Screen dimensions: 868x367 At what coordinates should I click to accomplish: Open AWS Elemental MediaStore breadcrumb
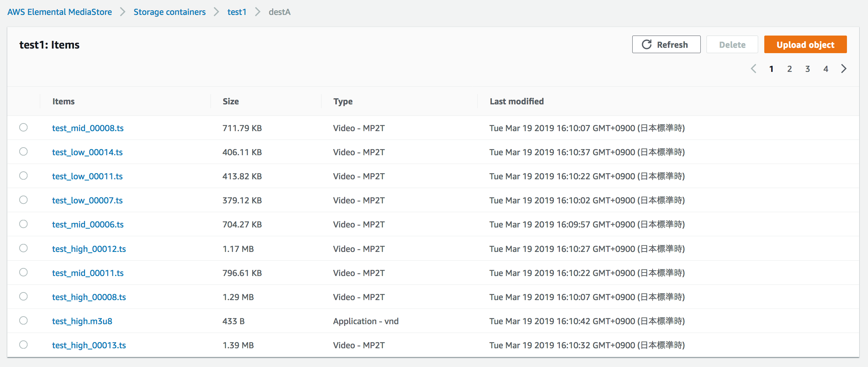point(60,12)
